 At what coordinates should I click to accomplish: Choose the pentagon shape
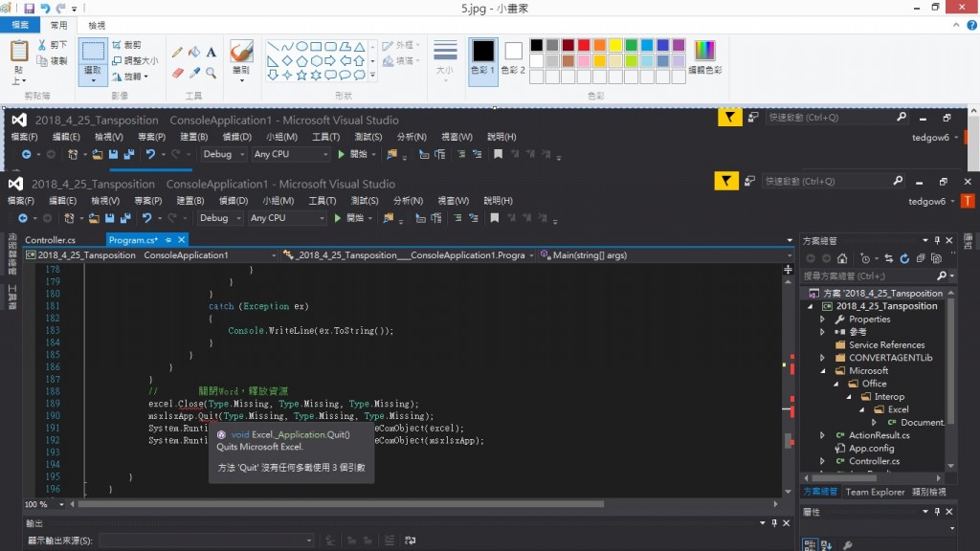click(x=301, y=60)
